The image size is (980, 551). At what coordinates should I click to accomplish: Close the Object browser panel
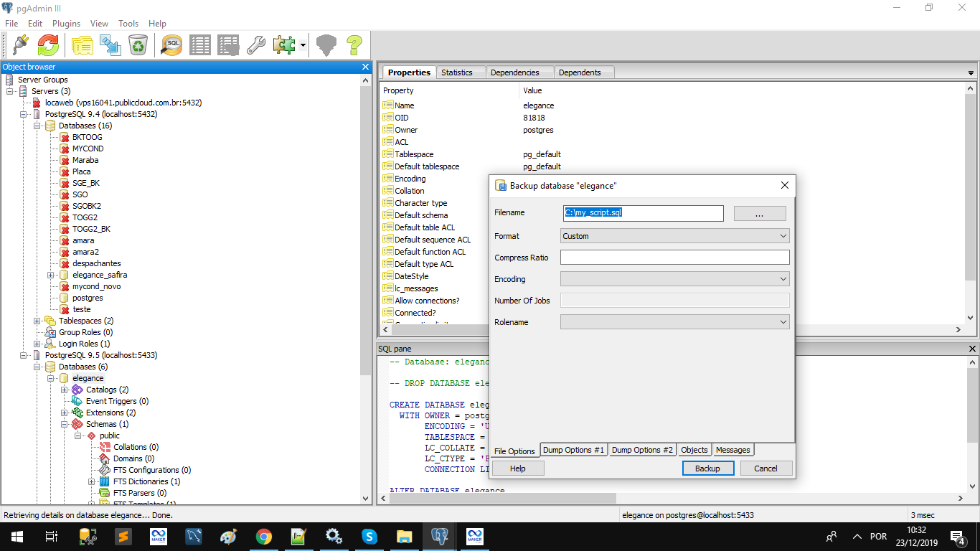coord(365,67)
